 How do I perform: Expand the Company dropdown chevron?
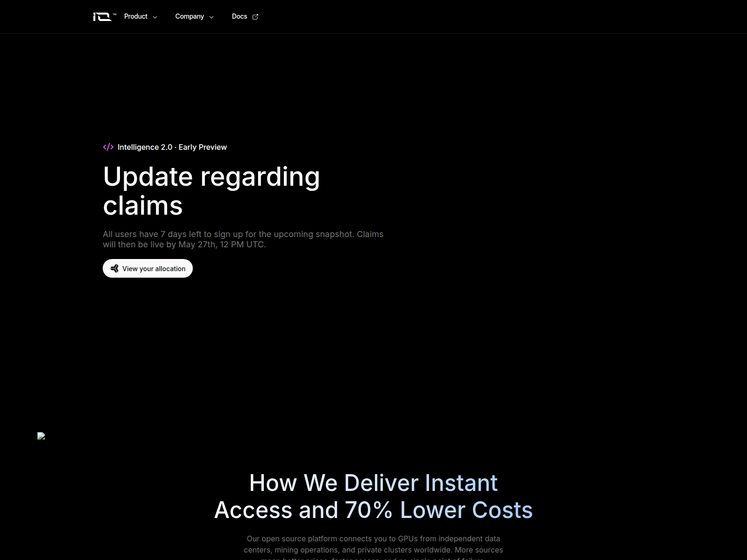[x=211, y=17]
